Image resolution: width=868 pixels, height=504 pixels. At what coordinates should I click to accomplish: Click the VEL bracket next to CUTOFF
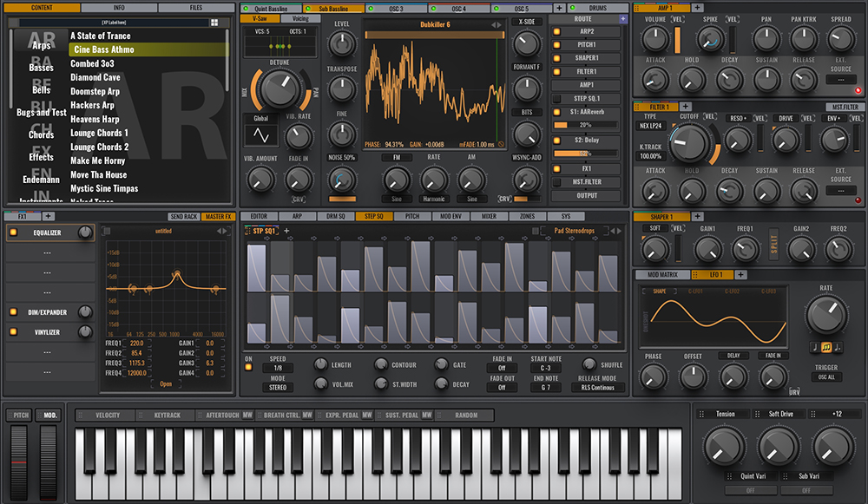(710, 117)
